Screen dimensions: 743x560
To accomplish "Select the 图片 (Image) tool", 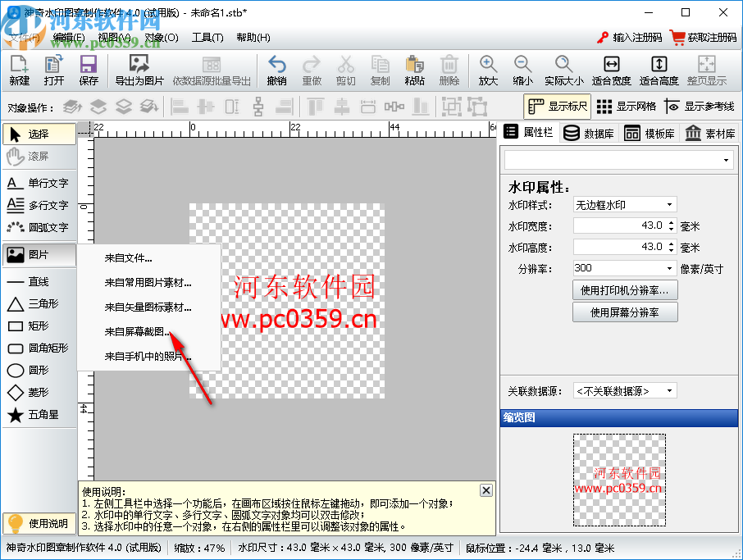I will pyautogui.click(x=39, y=255).
